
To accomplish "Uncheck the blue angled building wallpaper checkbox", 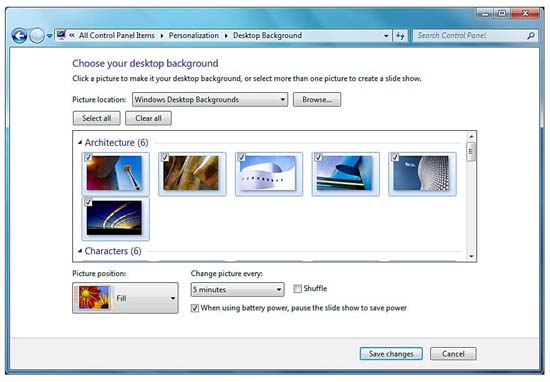I will coord(318,158).
